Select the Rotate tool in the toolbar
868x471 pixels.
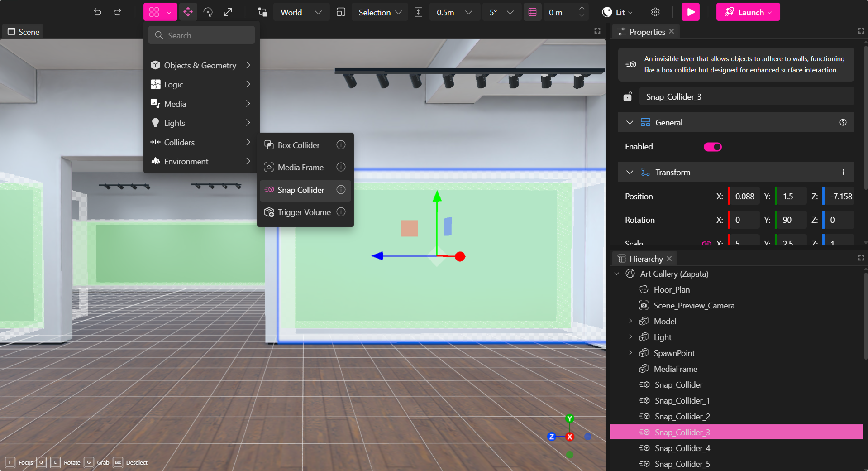coord(208,12)
